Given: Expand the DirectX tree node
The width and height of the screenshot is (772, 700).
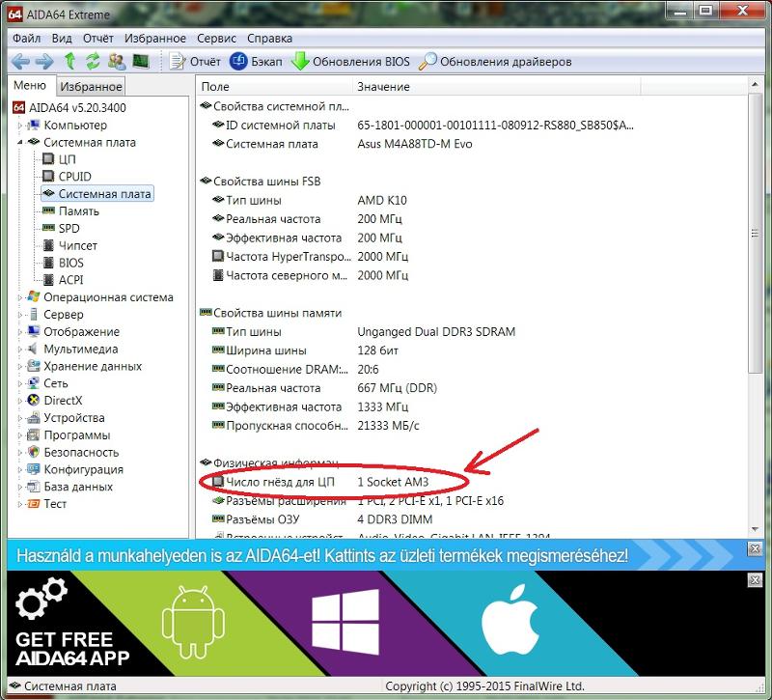Looking at the screenshot, I should click(20, 401).
